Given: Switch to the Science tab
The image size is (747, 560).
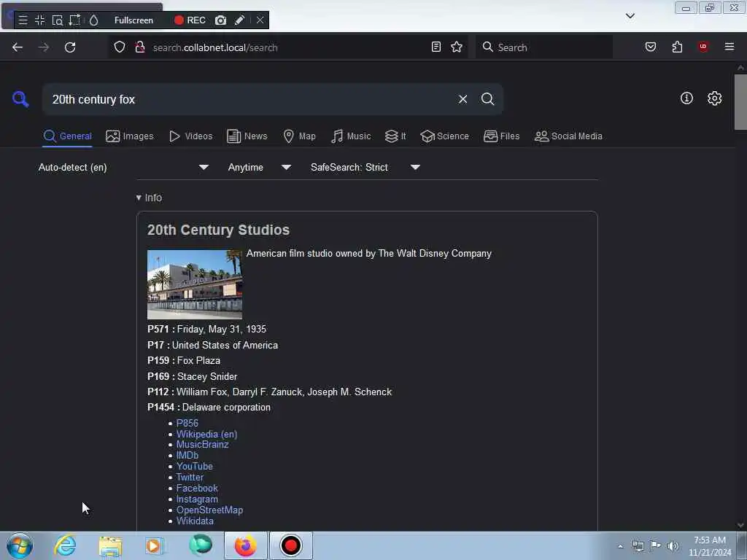Looking at the screenshot, I should pyautogui.click(x=444, y=136).
